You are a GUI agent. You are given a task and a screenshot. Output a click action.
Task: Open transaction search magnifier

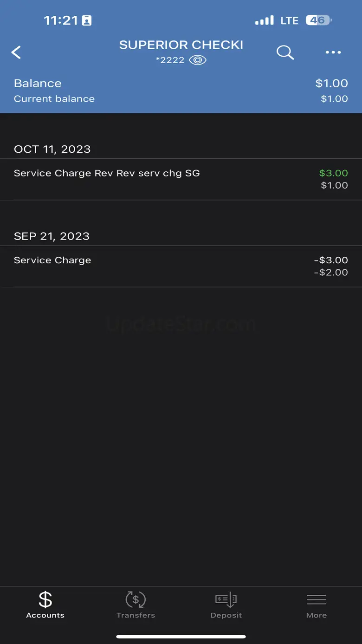(x=285, y=52)
